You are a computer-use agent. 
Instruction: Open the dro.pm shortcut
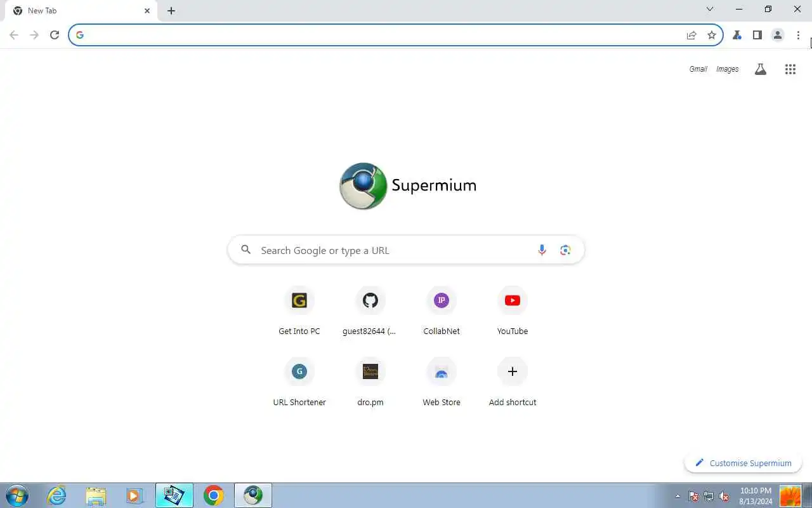(x=370, y=382)
